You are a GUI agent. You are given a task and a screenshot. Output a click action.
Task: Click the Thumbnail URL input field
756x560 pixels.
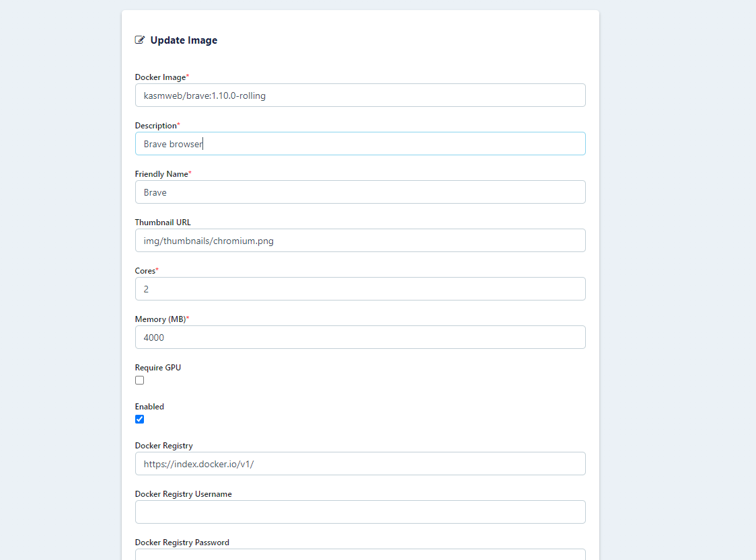point(360,240)
